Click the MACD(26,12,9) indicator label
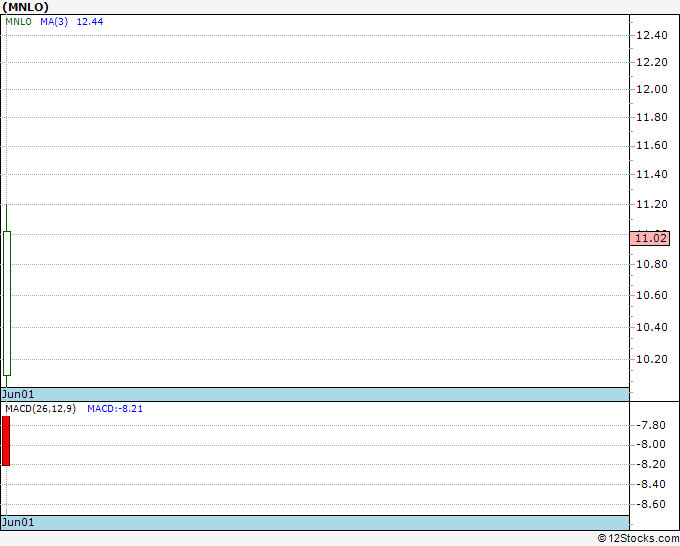680x546 pixels. click(x=41, y=409)
